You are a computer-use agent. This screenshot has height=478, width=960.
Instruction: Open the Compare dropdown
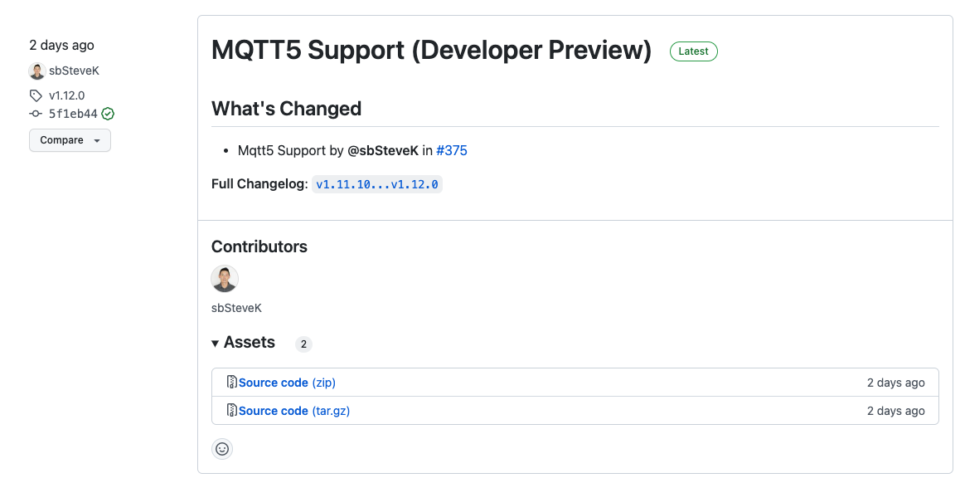[x=69, y=141]
